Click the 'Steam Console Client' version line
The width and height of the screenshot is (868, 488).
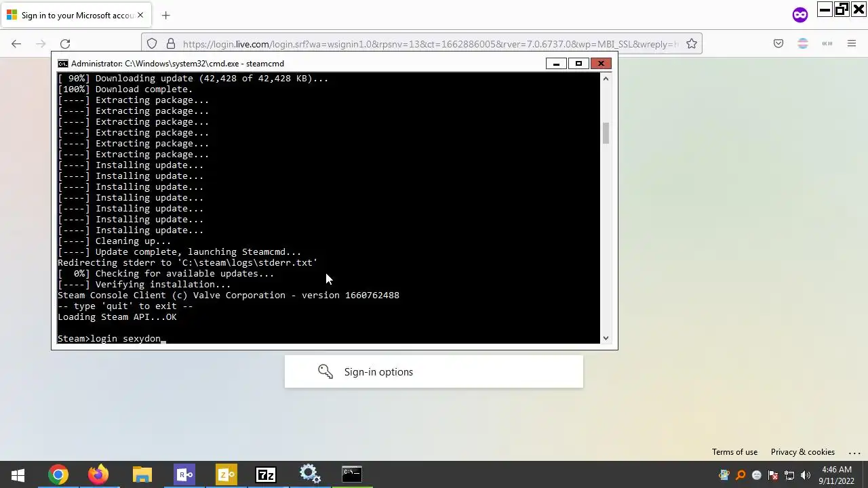(x=229, y=295)
